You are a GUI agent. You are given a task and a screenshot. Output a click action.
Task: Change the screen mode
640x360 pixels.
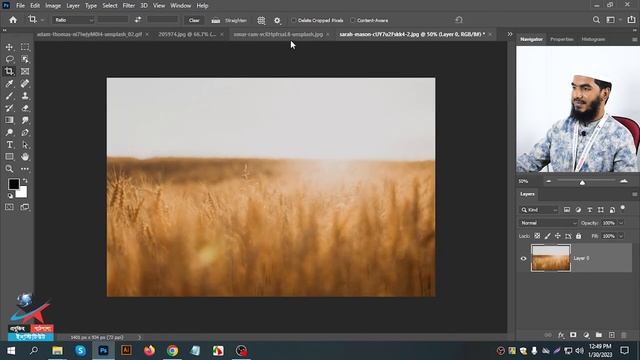25,207
